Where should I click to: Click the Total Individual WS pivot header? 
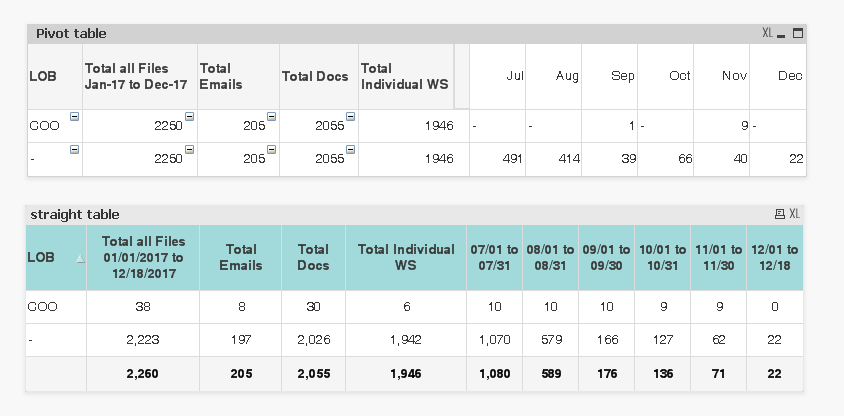[x=405, y=76]
